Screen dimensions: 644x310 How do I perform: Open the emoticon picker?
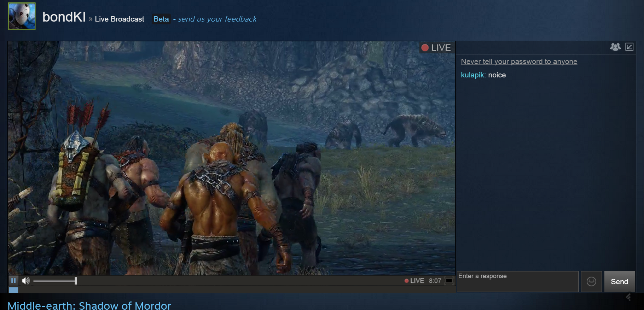point(591,281)
